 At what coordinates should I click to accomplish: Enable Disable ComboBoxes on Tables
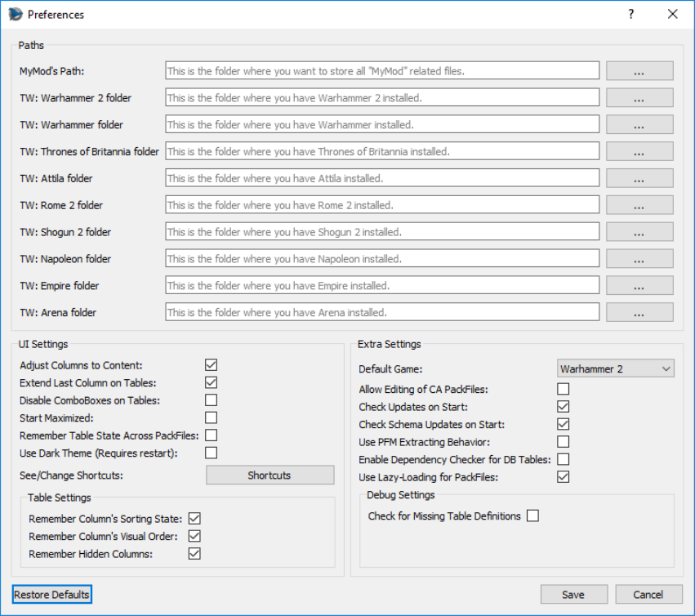point(211,400)
